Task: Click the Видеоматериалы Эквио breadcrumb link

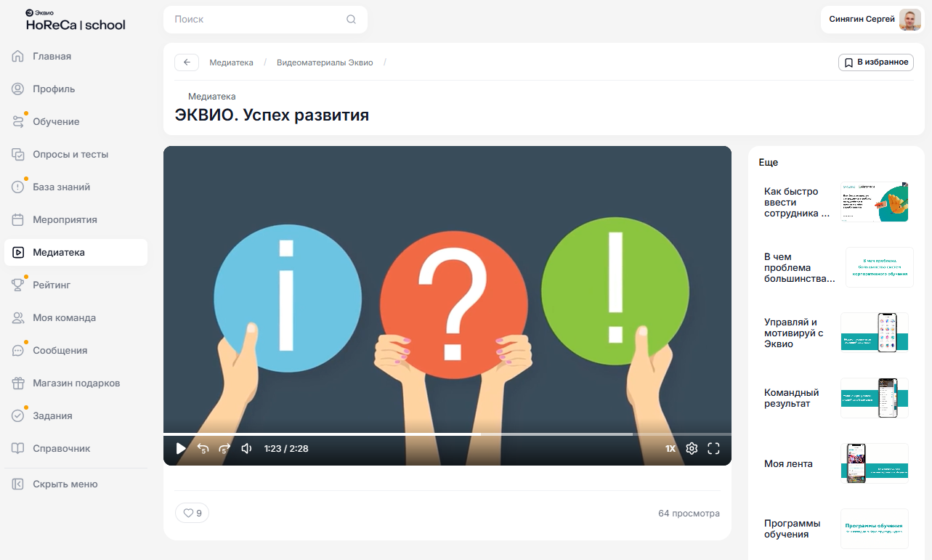Action: coord(325,62)
